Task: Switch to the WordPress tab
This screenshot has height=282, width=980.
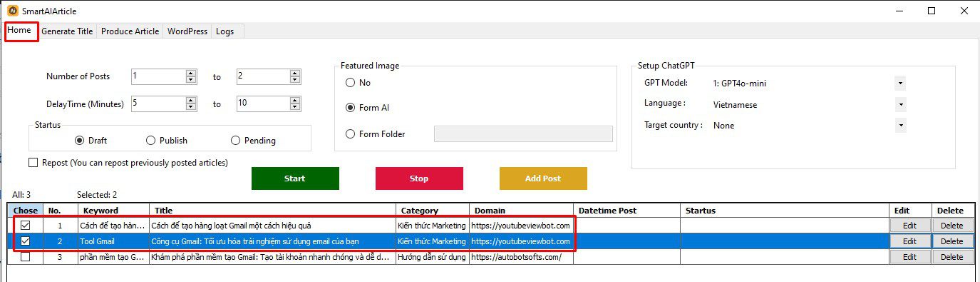Action: click(x=187, y=31)
